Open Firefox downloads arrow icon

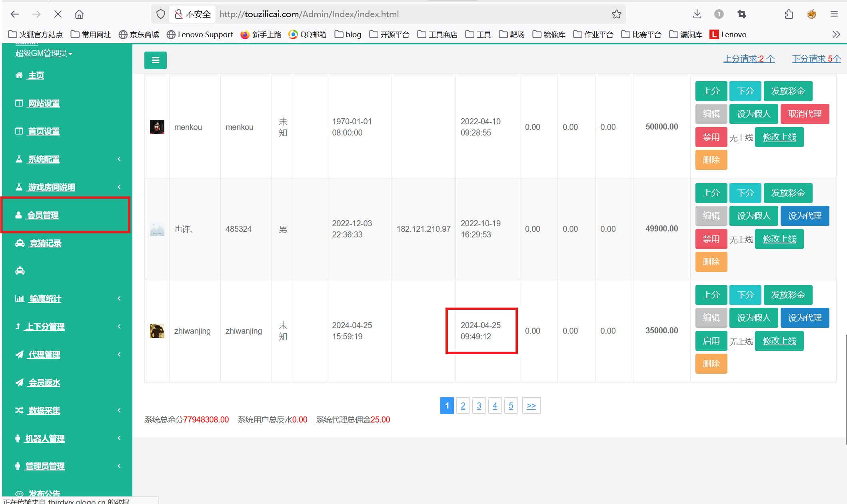click(x=697, y=14)
